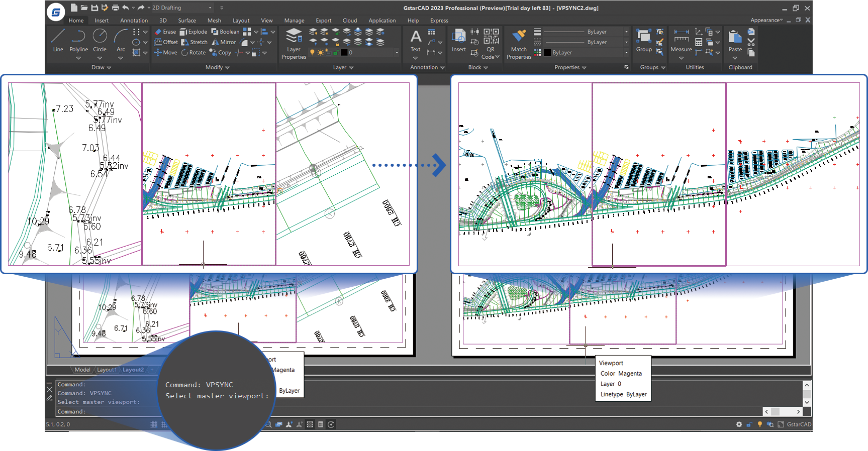
Task: Click the Offset tool
Action: pyautogui.click(x=166, y=42)
